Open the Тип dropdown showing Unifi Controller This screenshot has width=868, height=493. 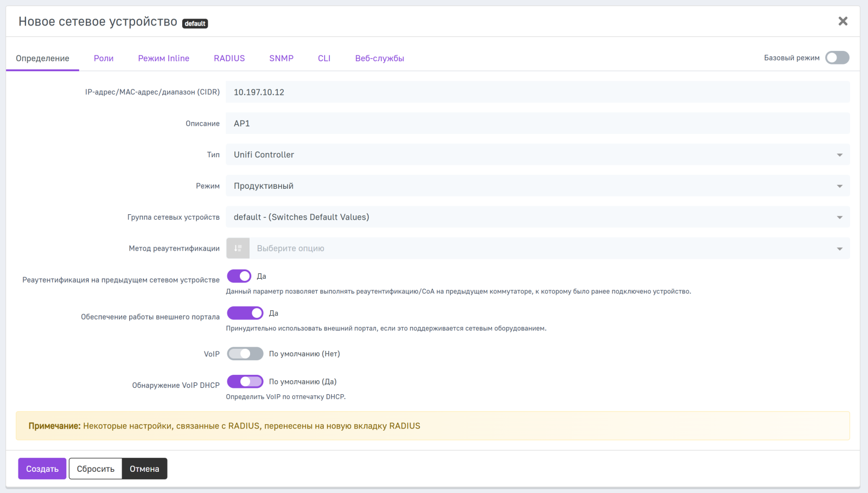(x=537, y=155)
